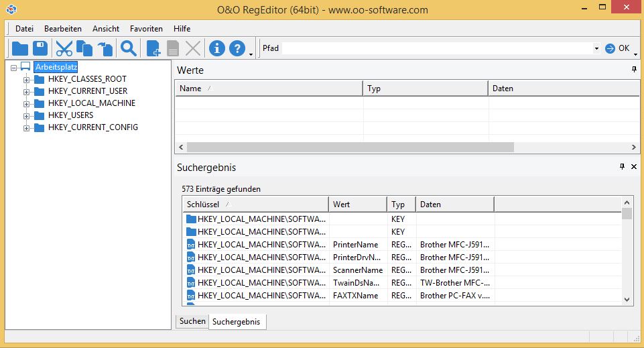Viewport: 644px width, 348px height.
Task: Select HKEY_CLASSES_ROOT tree item
Action: (x=87, y=79)
